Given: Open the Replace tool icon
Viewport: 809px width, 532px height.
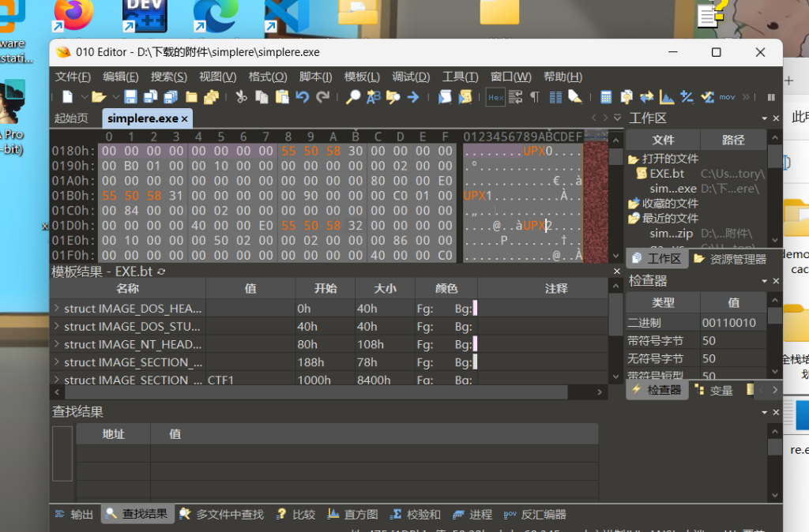Looking at the screenshot, I should pos(374,97).
